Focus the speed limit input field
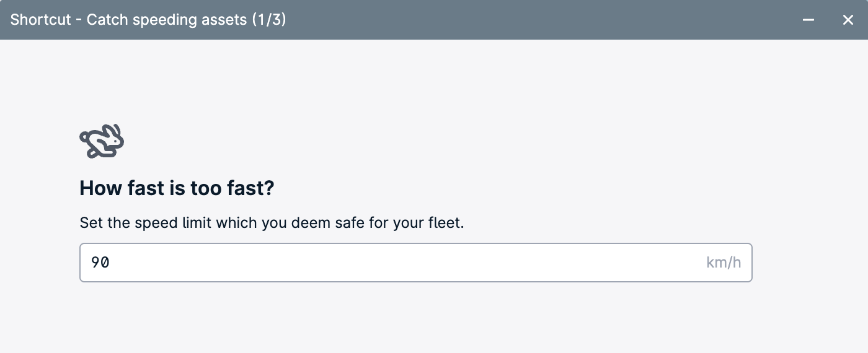868x353 pixels. coord(416,263)
